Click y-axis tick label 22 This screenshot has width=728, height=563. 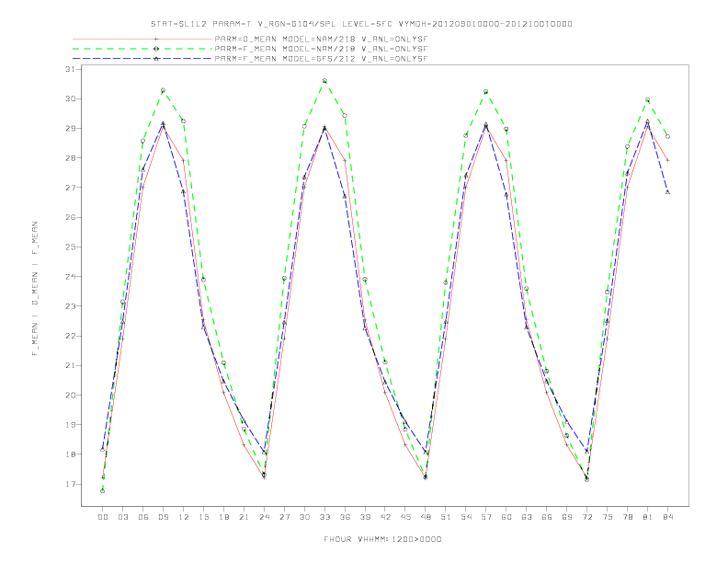pos(70,336)
